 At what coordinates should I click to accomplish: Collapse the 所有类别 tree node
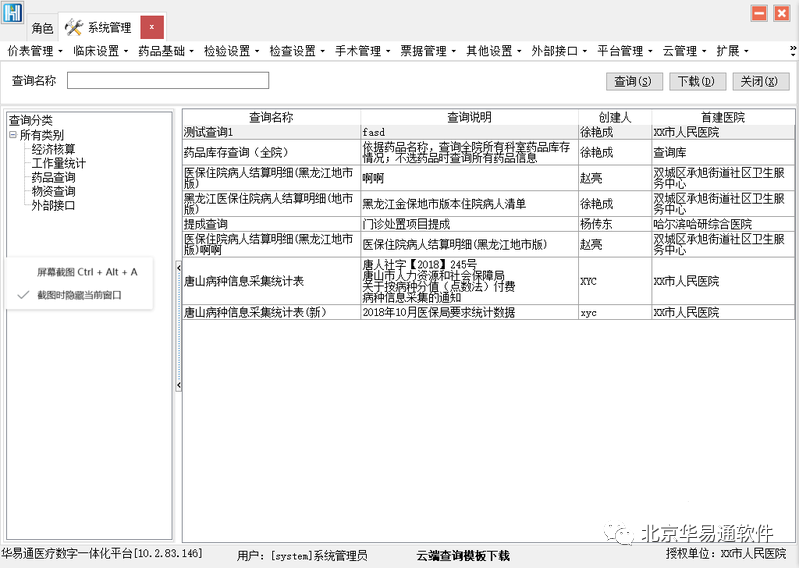(12, 135)
